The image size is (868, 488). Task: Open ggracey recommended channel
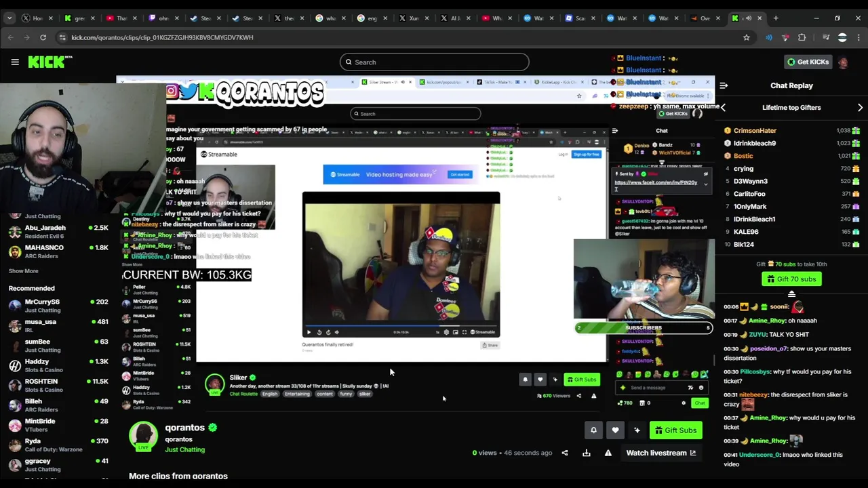[x=58, y=465]
